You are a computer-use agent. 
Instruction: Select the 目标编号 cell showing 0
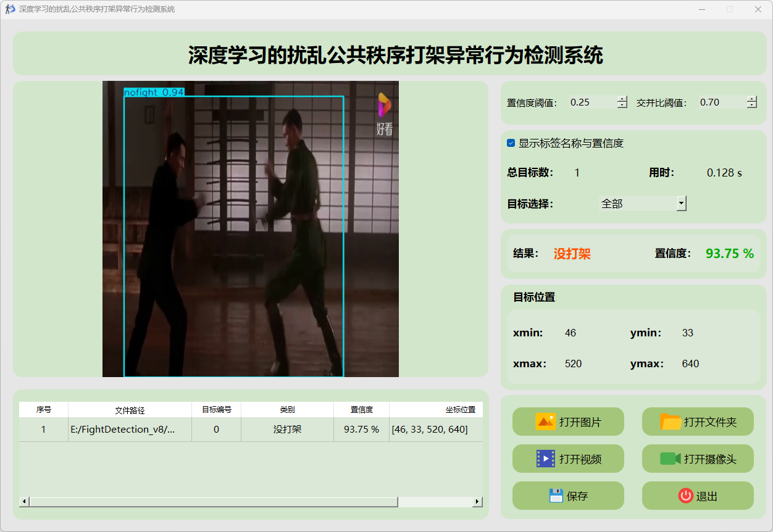click(x=217, y=430)
